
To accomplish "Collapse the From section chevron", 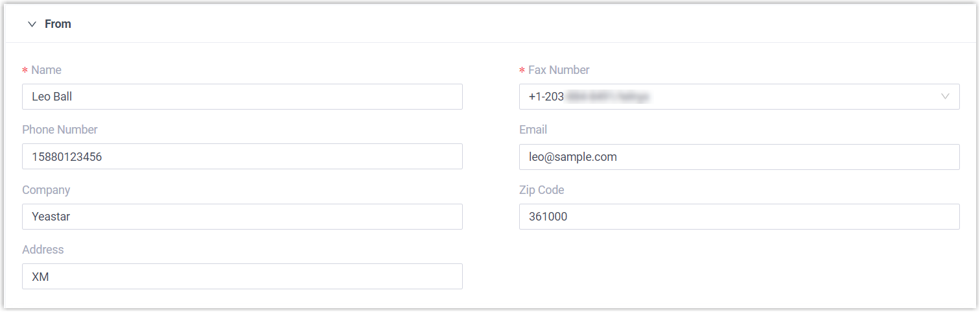I will [x=32, y=24].
